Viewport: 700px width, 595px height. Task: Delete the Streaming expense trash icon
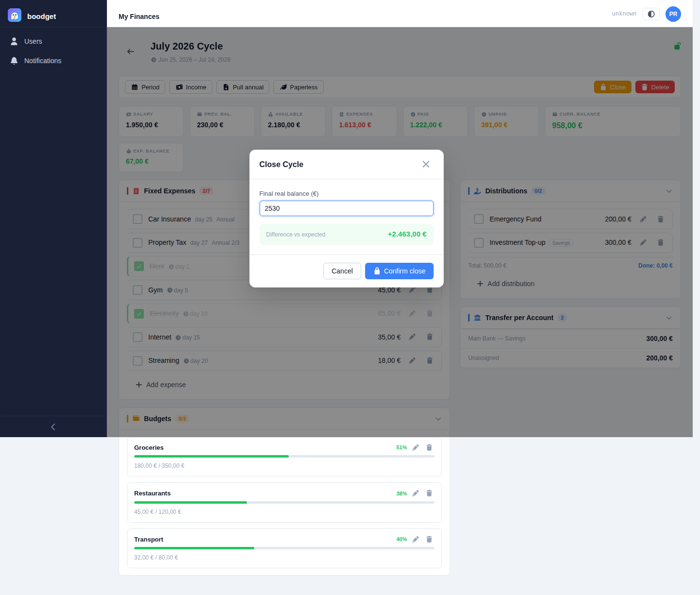tap(430, 360)
